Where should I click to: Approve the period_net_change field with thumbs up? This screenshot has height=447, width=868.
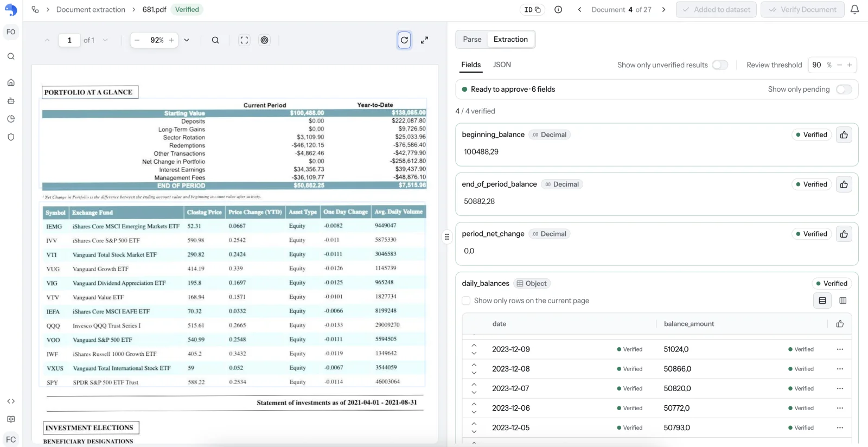[844, 234]
